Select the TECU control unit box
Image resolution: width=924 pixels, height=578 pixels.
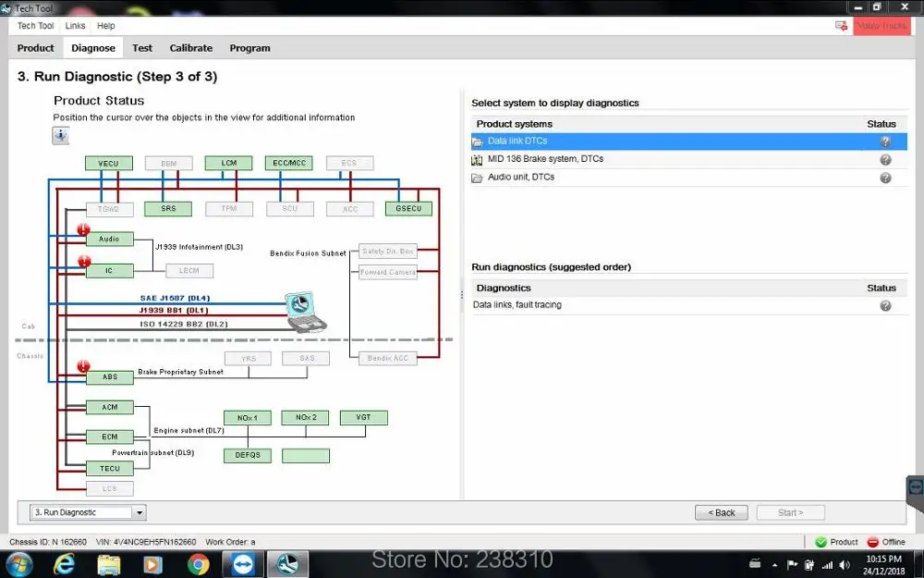coord(110,468)
